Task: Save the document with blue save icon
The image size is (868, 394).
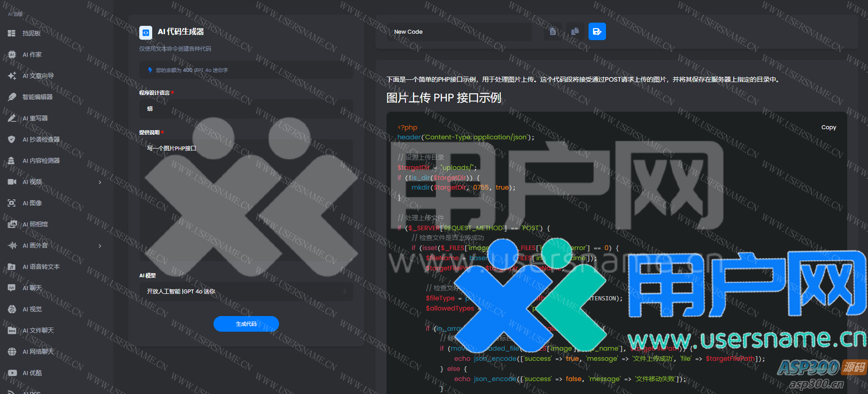Action: point(597,31)
